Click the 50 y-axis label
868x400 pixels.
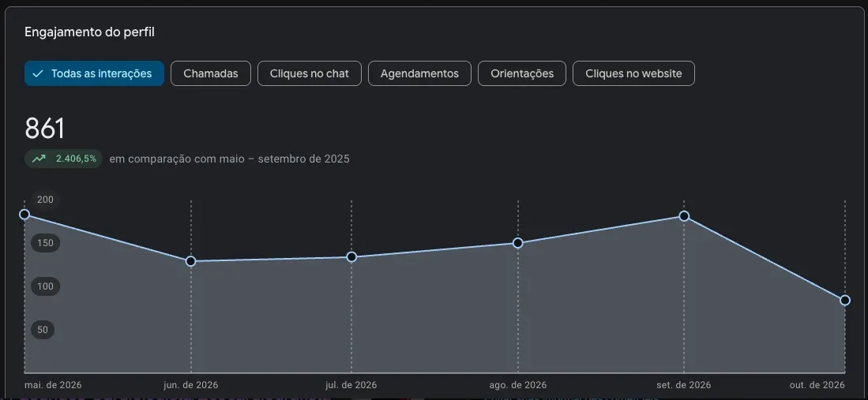(x=43, y=330)
